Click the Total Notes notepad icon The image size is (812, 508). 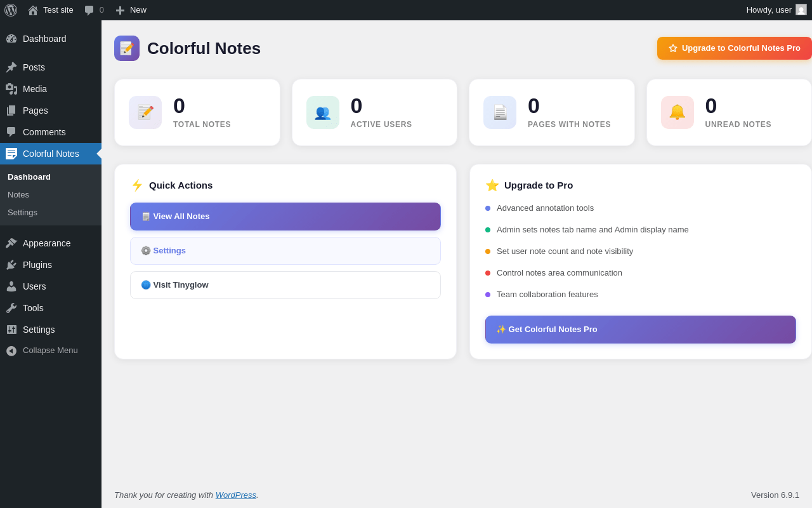click(x=145, y=112)
